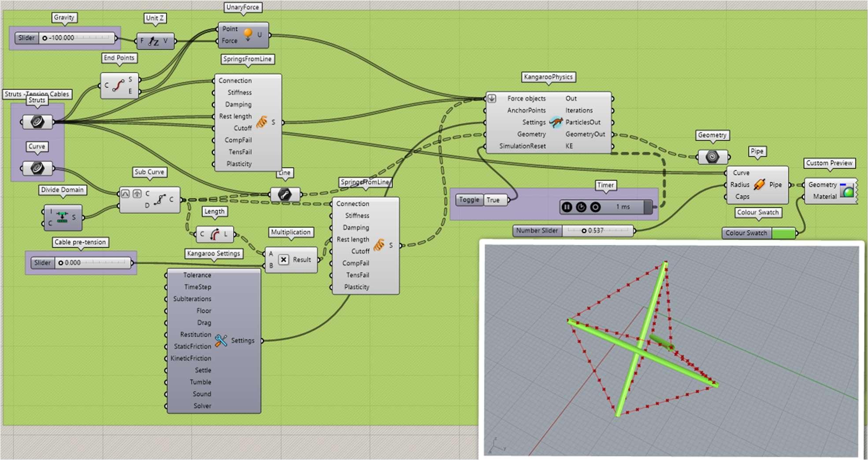Pause the Timer component
This screenshot has width=868, height=460.
click(567, 207)
